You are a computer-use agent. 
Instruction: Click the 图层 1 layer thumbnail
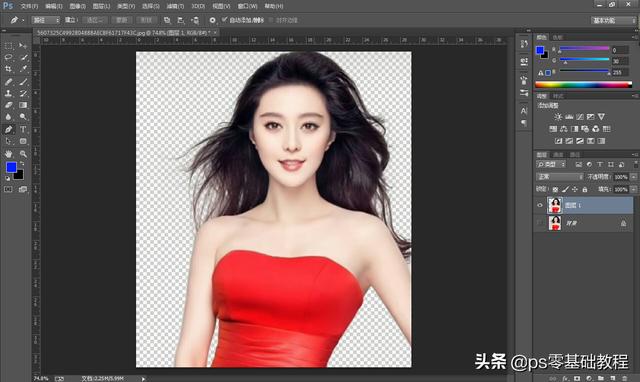(555, 205)
